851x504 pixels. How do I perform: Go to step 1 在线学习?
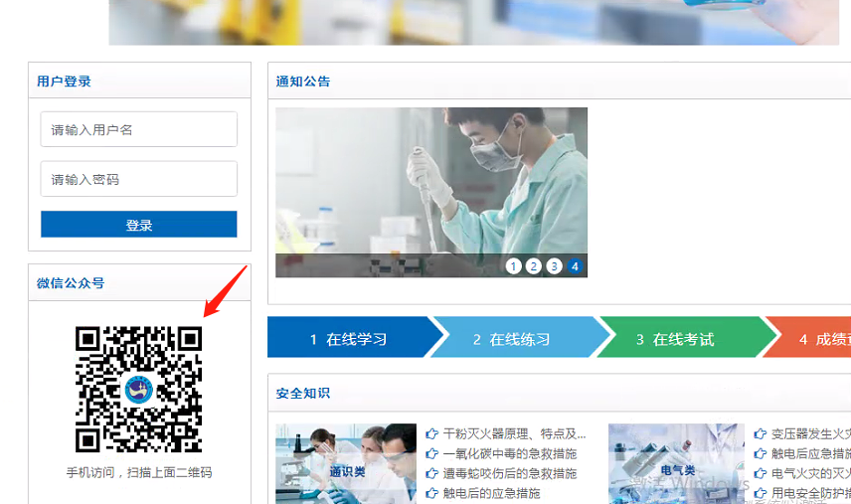coord(348,339)
